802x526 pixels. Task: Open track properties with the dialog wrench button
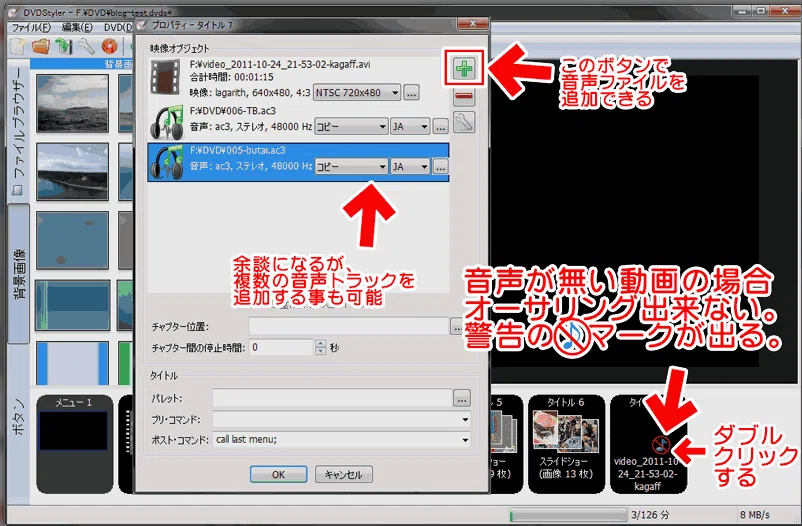coord(464,123)
